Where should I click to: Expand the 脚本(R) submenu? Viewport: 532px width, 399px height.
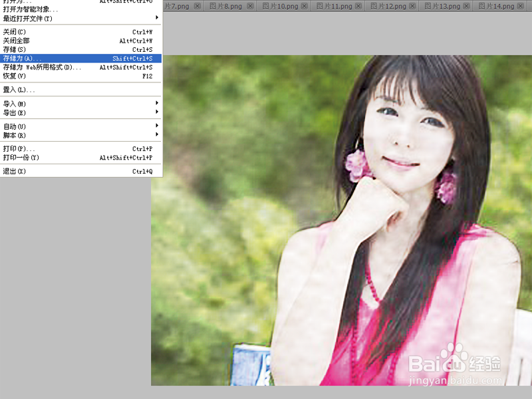[80, 136]
